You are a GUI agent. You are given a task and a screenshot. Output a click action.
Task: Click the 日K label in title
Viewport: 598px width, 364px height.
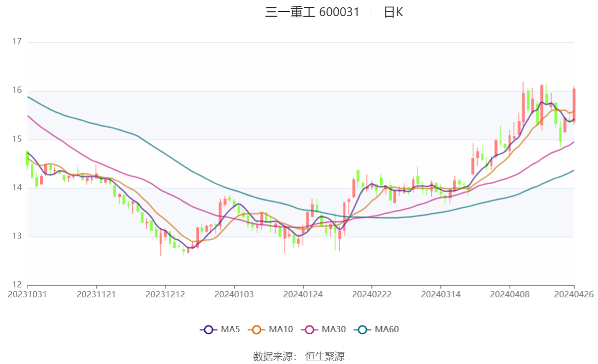point(393,12)
